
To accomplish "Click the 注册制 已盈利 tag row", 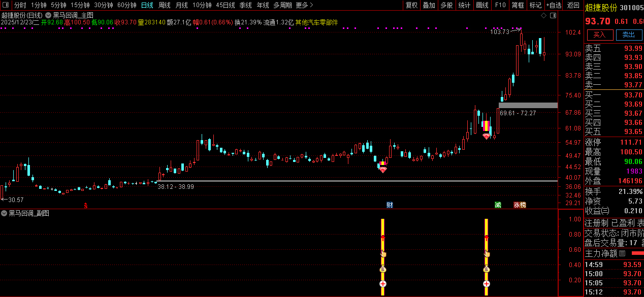I will point(614,222).
